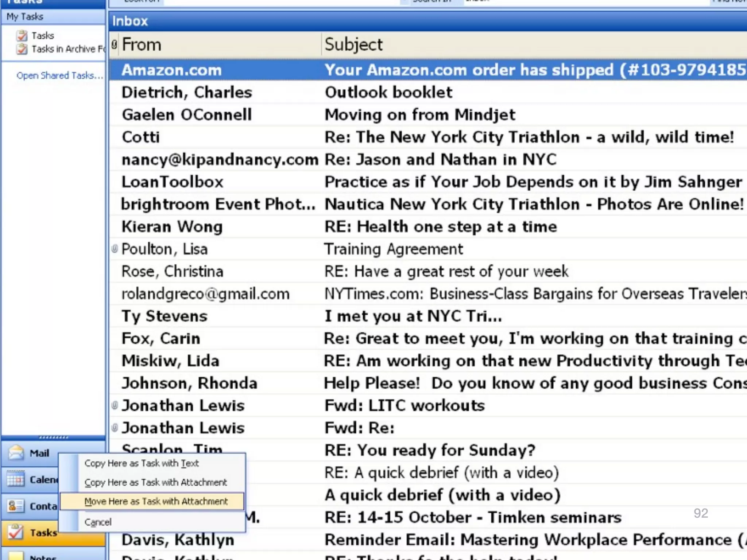Click attachment icon on Fwd: LITC workouts email
The width and height of the screenshot is (747, 560).
115,405
